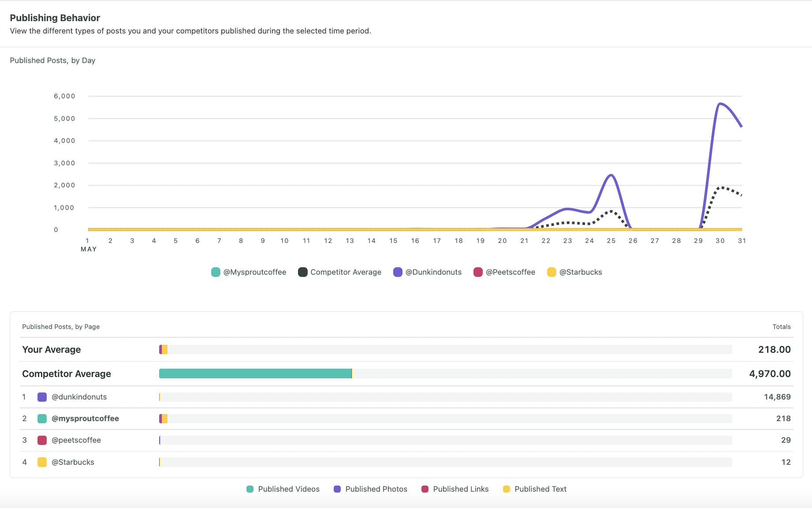Image resolution: width=812 pixels, height=508 pixels.
Task: Open the @dunkindonuts row in the table
Action: click(x=79, y=396)
